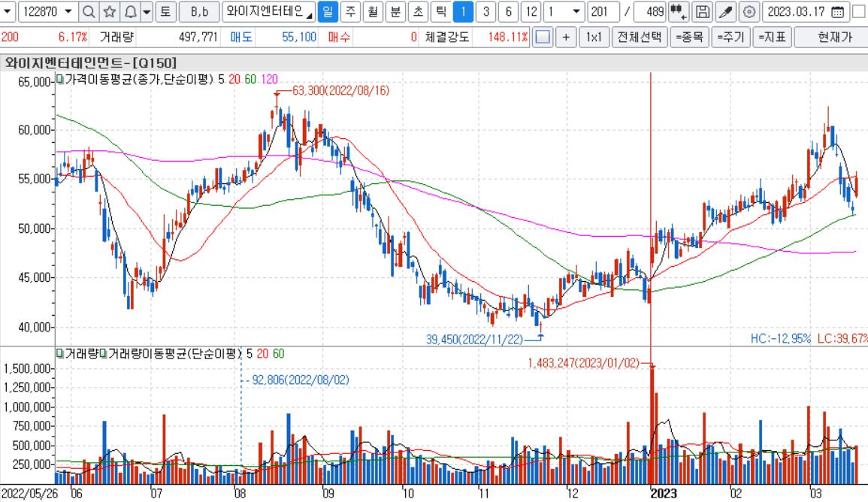
Task: Click the HC:-12.95% label
Action: coord(781,338)
